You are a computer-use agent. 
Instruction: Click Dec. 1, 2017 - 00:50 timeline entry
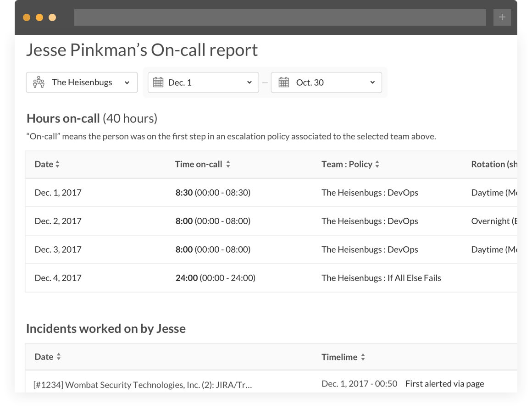tap(359, 384)
